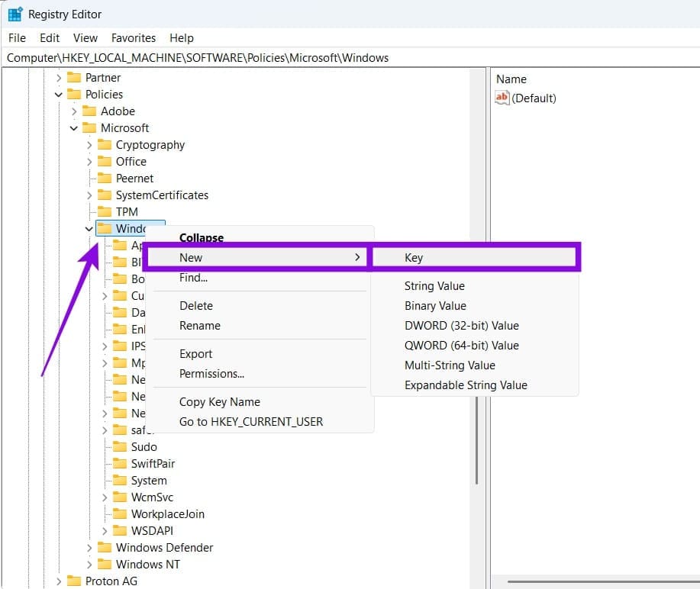Viewport: 700px width, 589px height.
Task: Click the registry path address bar
Action: point(351,58)
